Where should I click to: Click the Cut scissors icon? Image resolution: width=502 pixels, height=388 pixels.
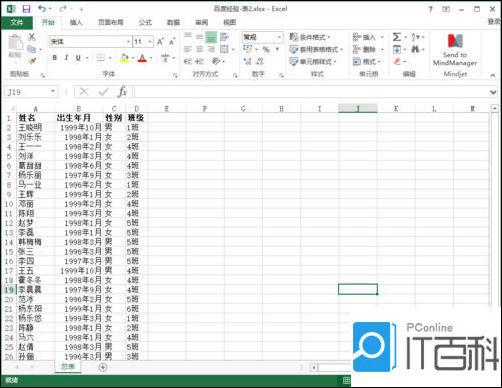32,37
